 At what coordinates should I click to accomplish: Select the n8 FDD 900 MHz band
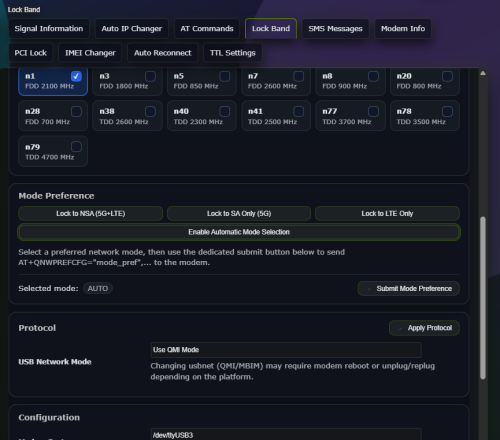(373, 76)
